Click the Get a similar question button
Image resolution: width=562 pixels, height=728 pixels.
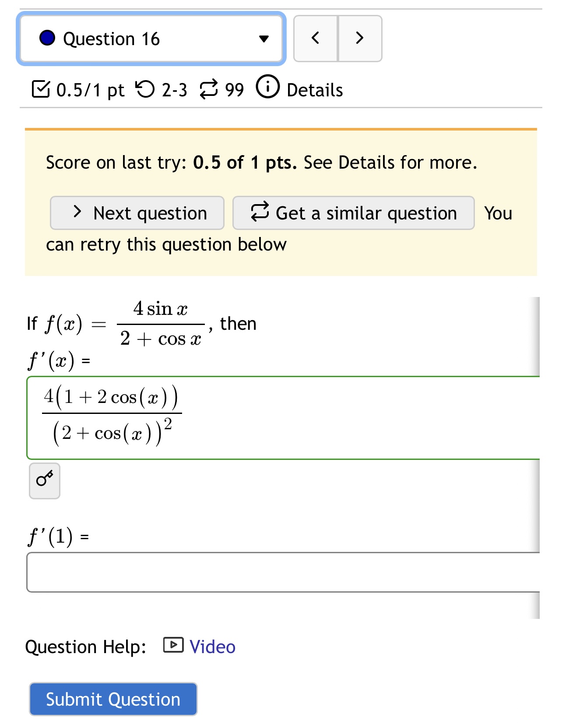354,213
